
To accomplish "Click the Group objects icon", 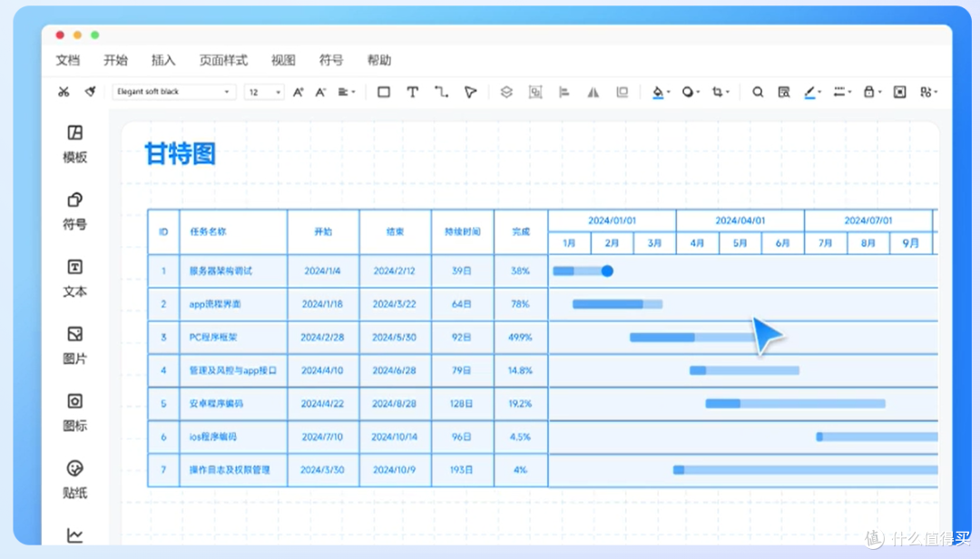I will [535, 92].
